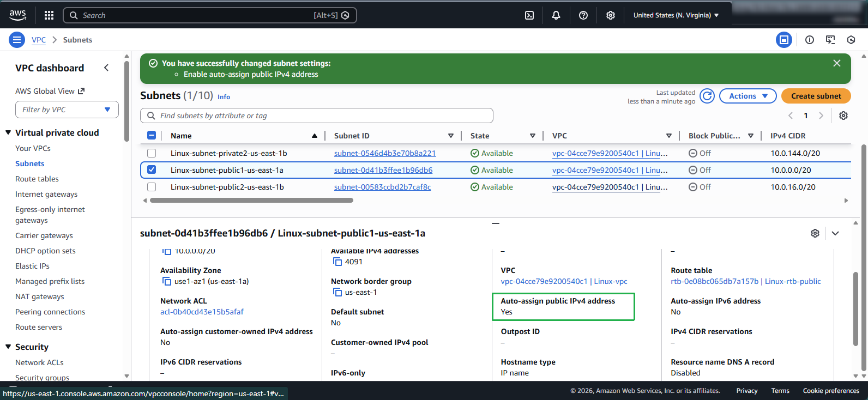Image resolution: width=868 pixels, height=400 pixels.
Task: Open network ACL acl-0b40cd43e15b5afaf link
Action: 202,312
